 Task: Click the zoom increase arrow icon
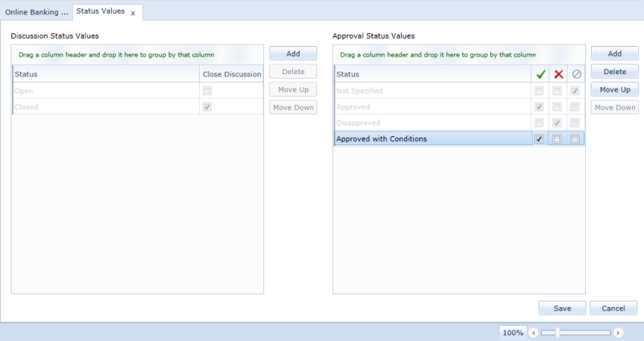(618, 332)
